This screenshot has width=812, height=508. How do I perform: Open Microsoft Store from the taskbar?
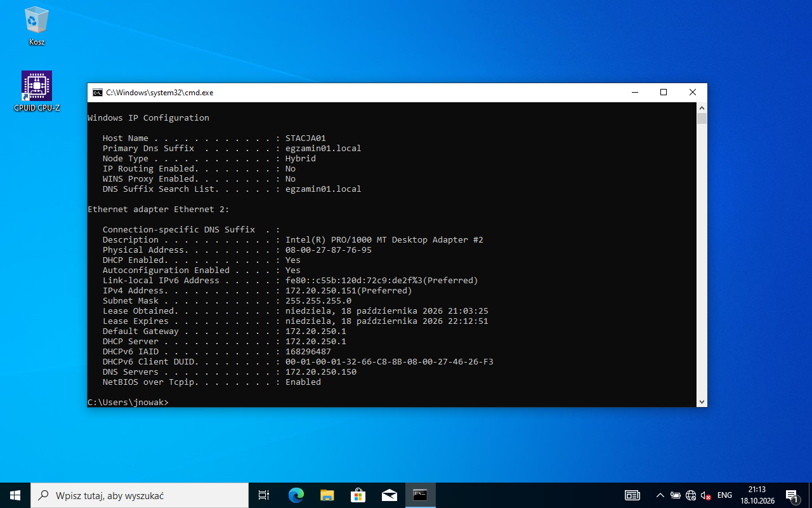358,495
